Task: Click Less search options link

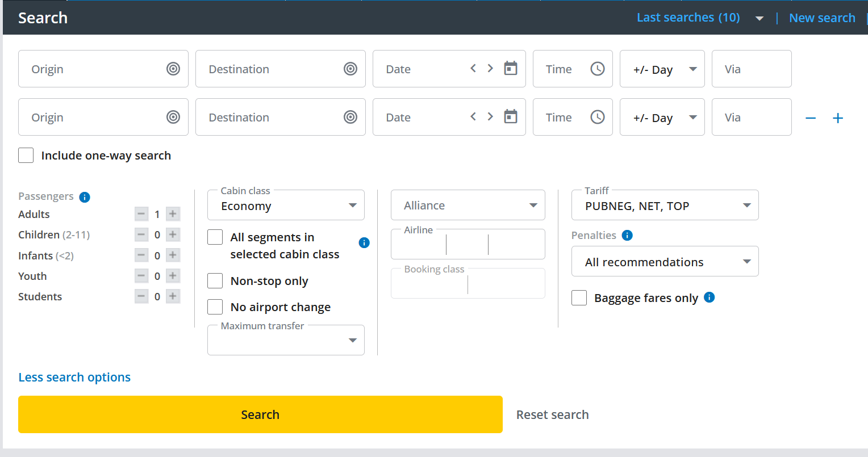Action: pos(74,378)
